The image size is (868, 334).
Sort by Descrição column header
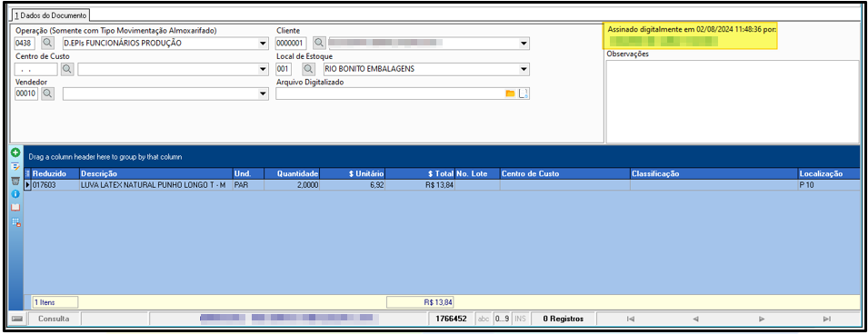pyautogui.click(x=155, y=173)
